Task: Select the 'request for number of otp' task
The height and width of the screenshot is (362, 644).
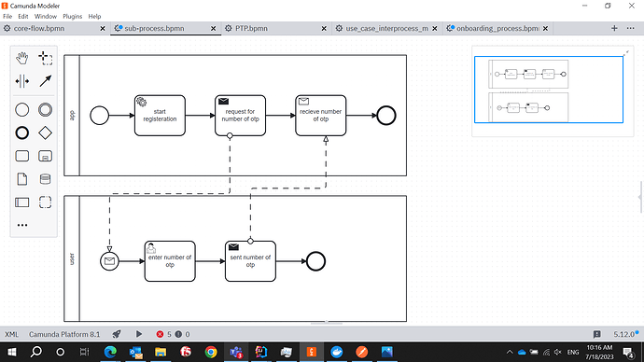Action: click(x=240, y=116)
